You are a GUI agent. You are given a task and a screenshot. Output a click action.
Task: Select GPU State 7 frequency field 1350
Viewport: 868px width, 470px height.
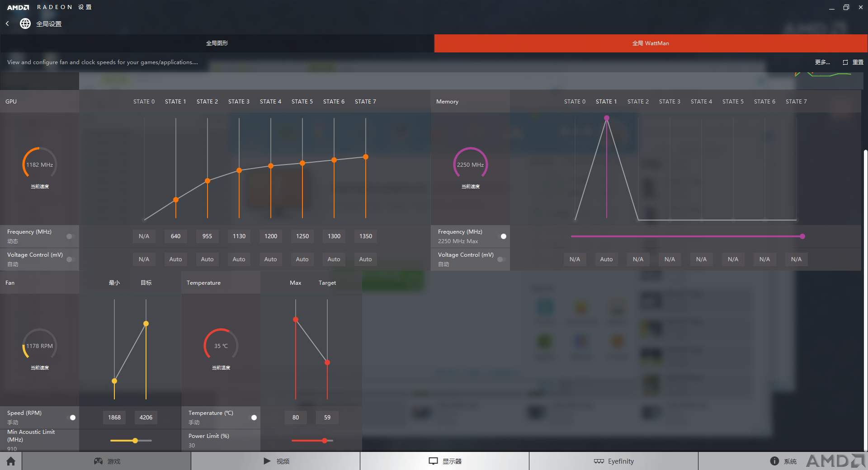coord(366,236)
